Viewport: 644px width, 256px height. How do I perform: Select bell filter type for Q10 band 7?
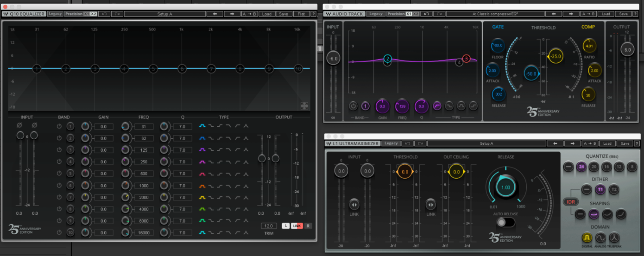[203, 197]
